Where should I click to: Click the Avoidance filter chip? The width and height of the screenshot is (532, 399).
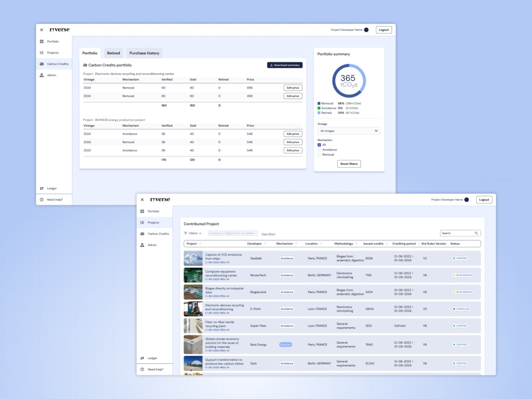coord(216,233)
